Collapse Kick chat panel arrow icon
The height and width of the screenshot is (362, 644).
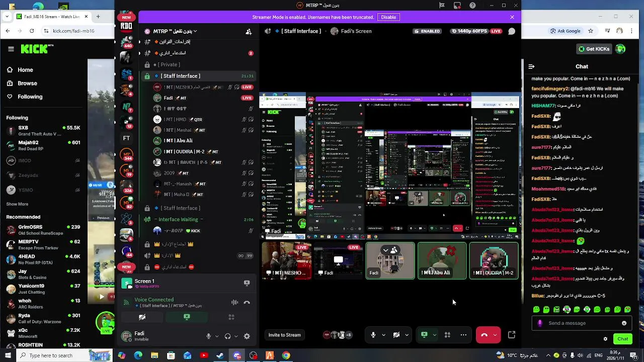531,66
